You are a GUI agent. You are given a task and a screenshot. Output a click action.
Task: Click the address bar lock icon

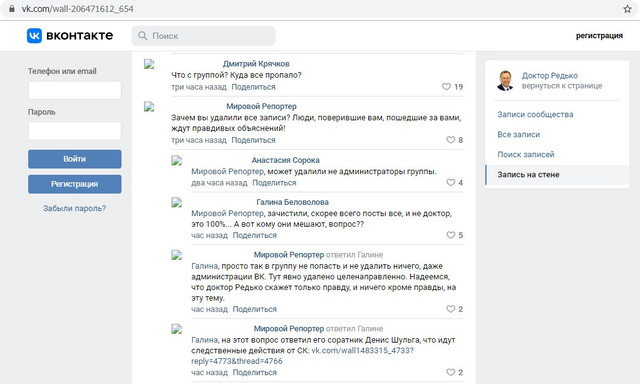point(12,9)
